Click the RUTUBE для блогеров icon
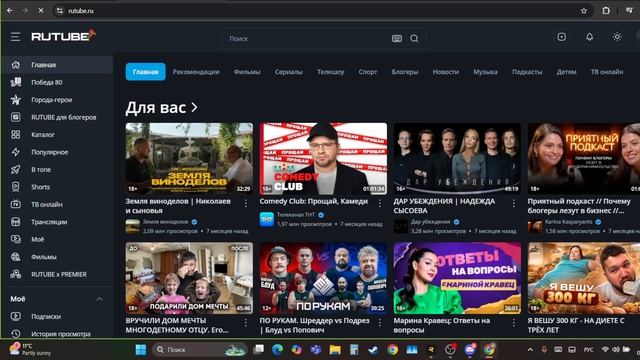This screenshot has width=640, height=360. click(16, 117)
